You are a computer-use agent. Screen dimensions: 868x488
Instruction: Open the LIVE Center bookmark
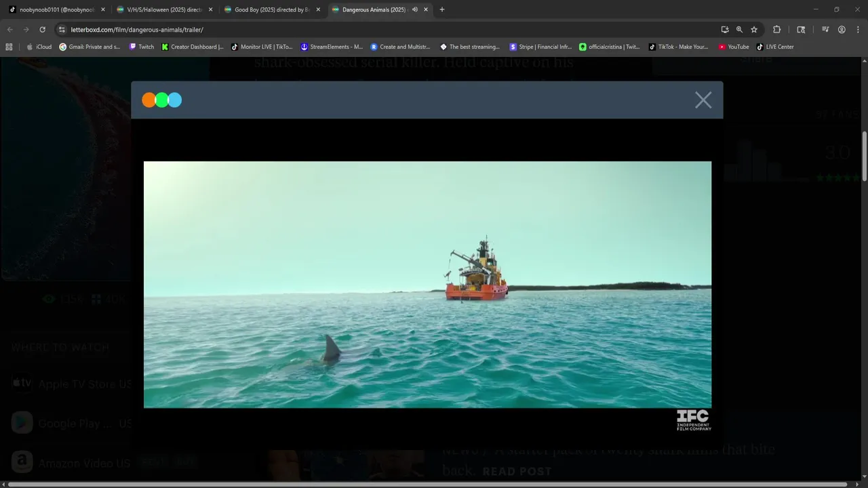click(775, 47)
